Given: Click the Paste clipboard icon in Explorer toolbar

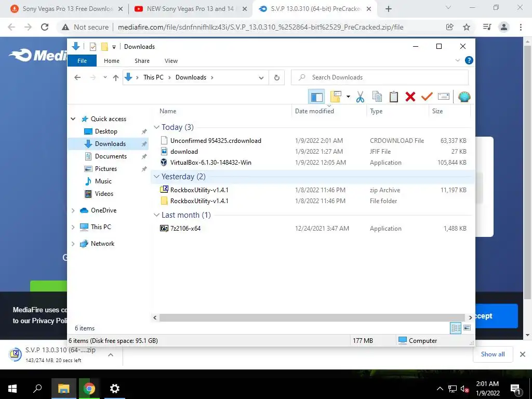Looking at the screenshot, I should [394, 97].
